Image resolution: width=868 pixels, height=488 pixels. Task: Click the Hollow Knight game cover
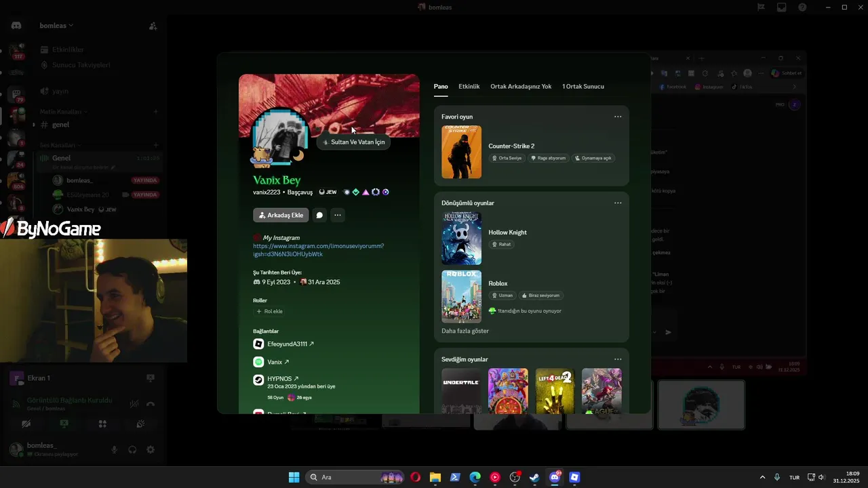click(461, 238)
